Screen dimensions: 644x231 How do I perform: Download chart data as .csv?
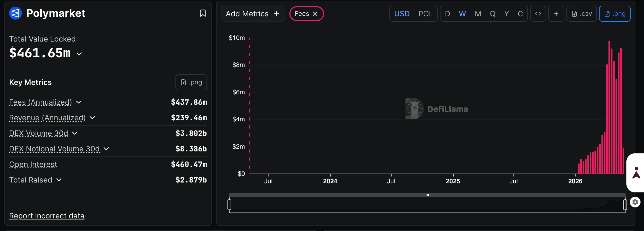(582, 14)
